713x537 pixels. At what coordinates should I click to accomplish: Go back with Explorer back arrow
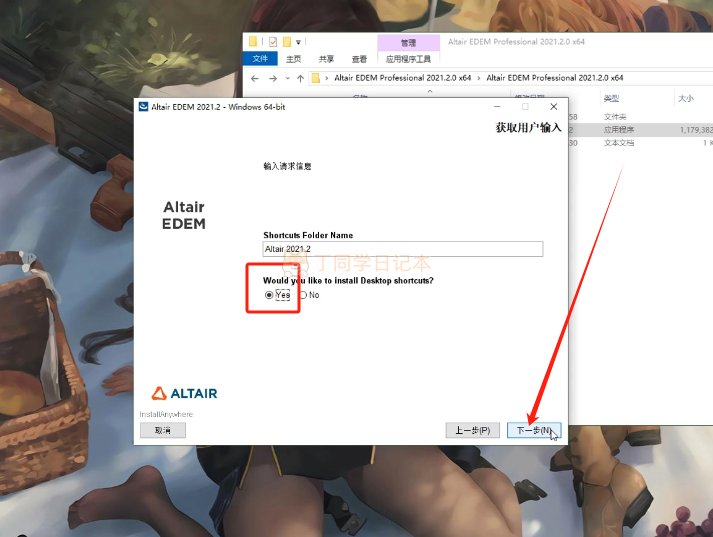pyautogui.click(x=255, y=78)
